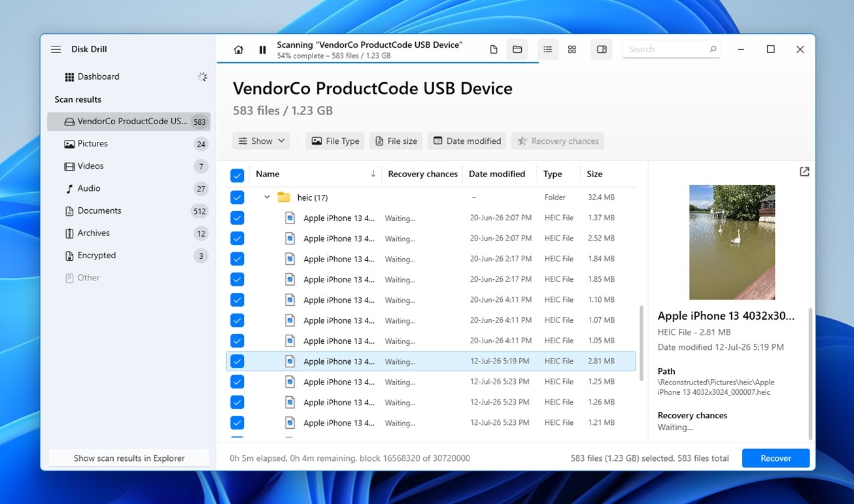Screen dimensions: 854x504
Task: Uncheck the 1.37 MB file checkbox
Action: click(x=237, y=218)
